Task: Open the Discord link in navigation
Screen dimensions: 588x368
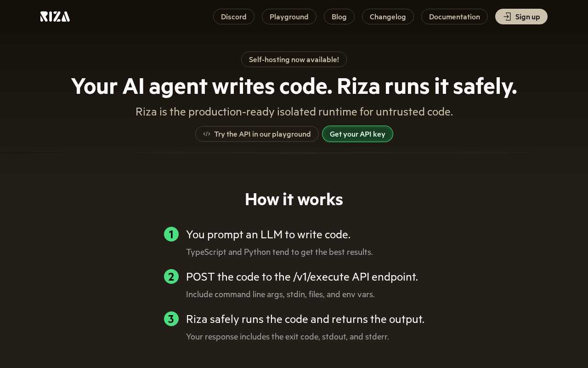Action: [234, 17]
